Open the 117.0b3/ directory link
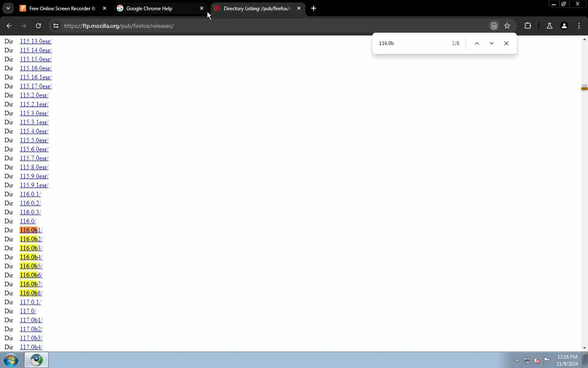Viewport: 588px width, 368px height. point(31,338)
